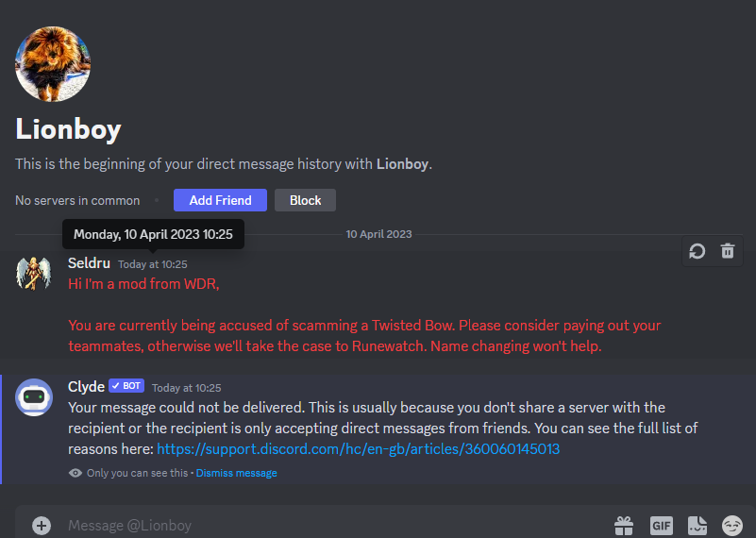Click Lionboy's lion profile avatar
The image size is (756, 538).
[x=53, y=64]
